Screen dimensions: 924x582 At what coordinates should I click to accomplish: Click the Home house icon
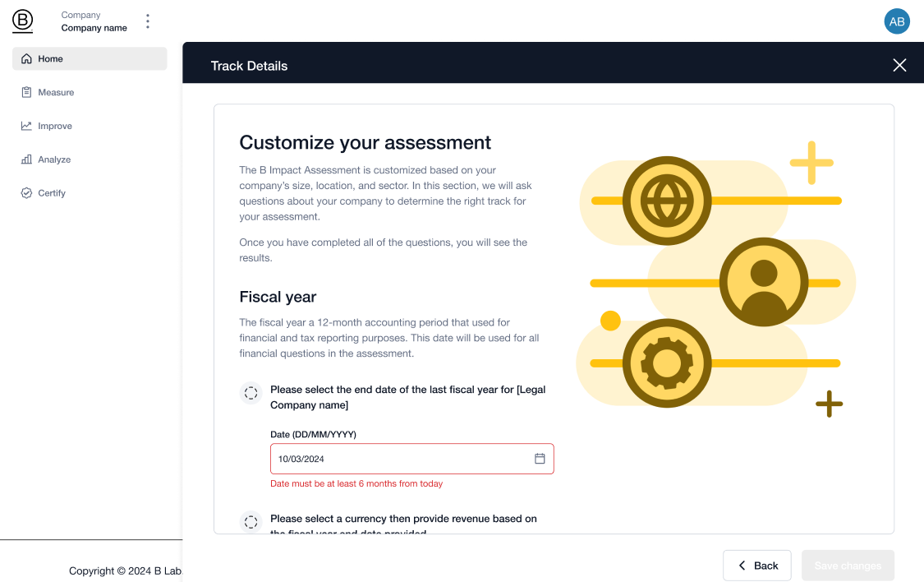[26, 58]
